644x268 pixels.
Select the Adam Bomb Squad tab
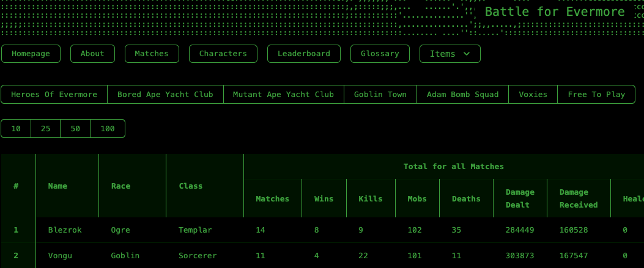coord(462,95)
